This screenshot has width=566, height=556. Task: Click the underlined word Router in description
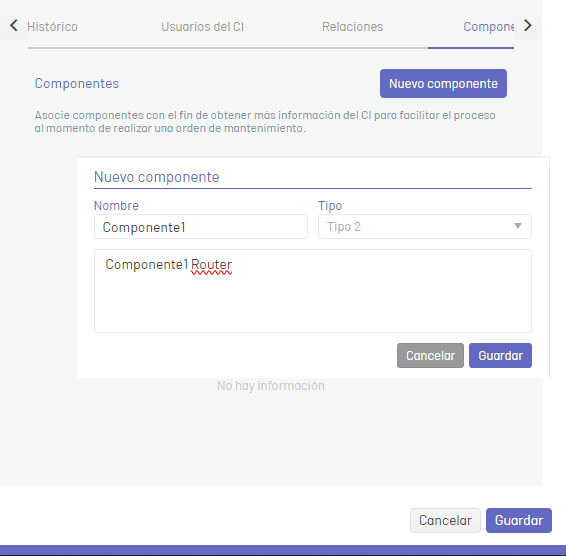tap(212, 265)
